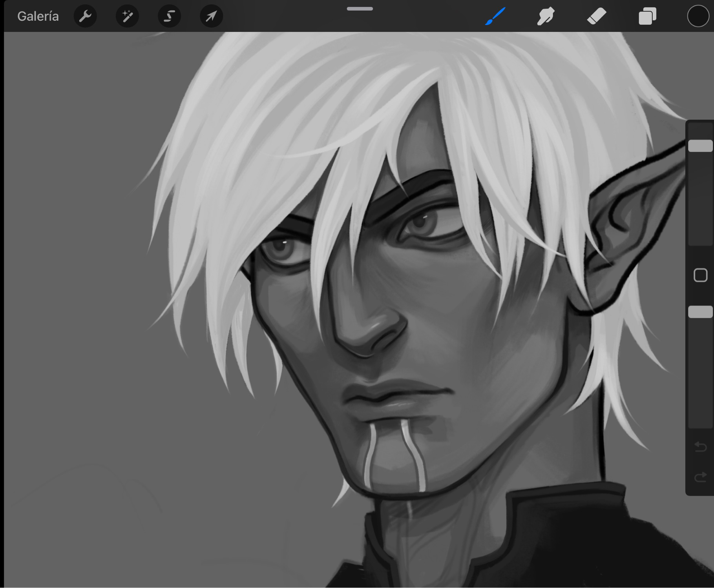Image resolution: width=714 pixels, height=588 pixels.
Task: Open the Galería view
Action: pos(38,16)
